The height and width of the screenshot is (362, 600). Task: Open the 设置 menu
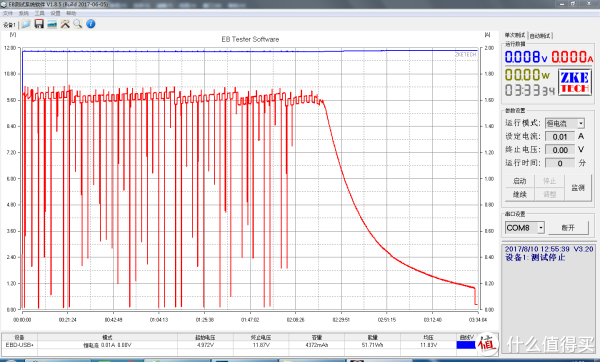pos(55,13)
